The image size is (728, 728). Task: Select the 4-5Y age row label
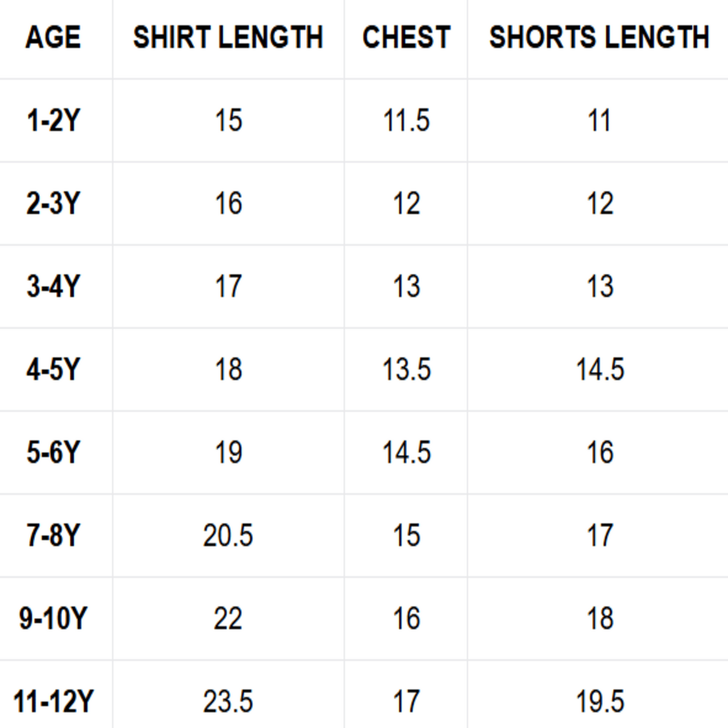(x=53, y=369)
